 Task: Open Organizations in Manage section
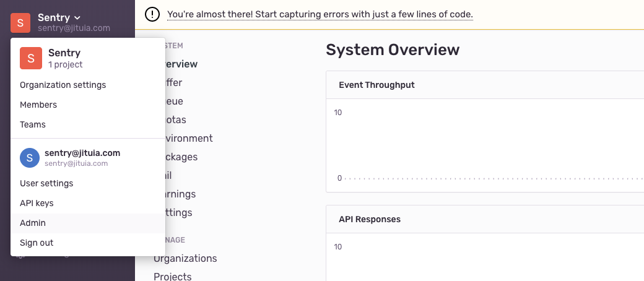pos(185,258)
